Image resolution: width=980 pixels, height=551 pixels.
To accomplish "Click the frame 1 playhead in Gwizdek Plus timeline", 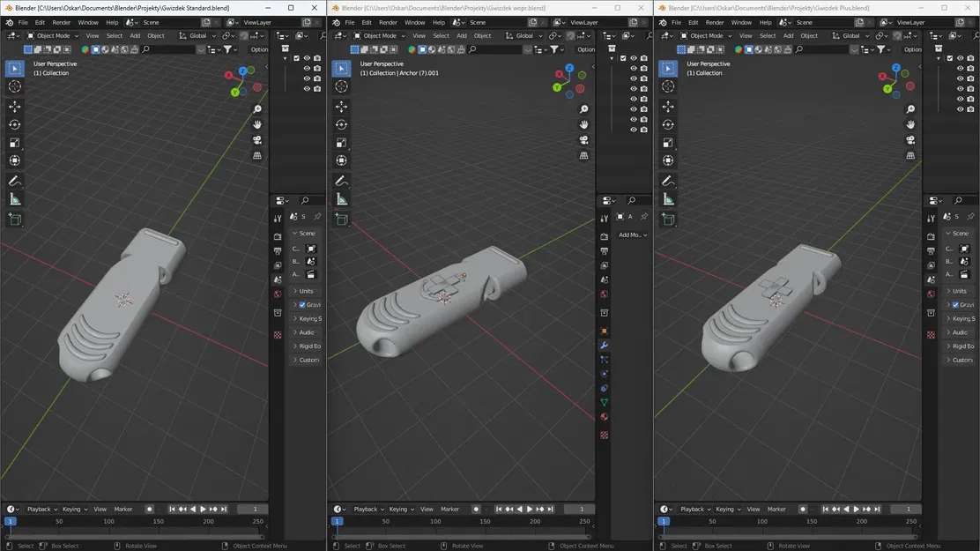I will (664, 522).
